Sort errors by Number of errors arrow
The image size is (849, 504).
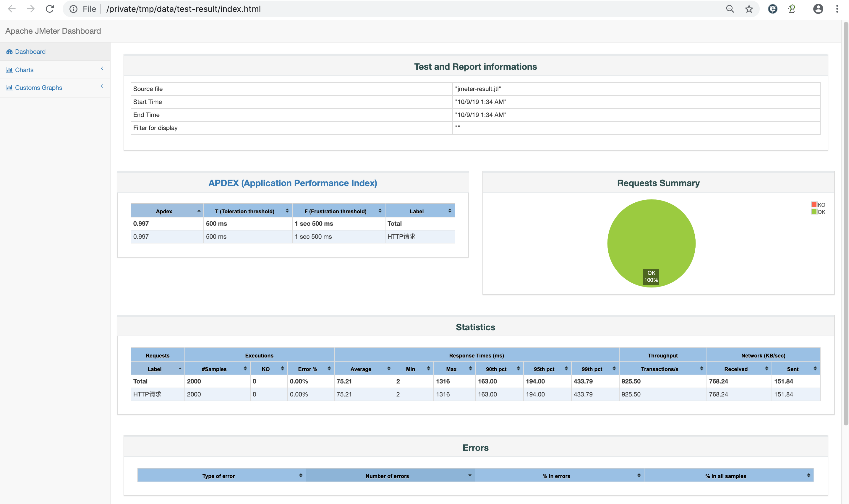469,475
